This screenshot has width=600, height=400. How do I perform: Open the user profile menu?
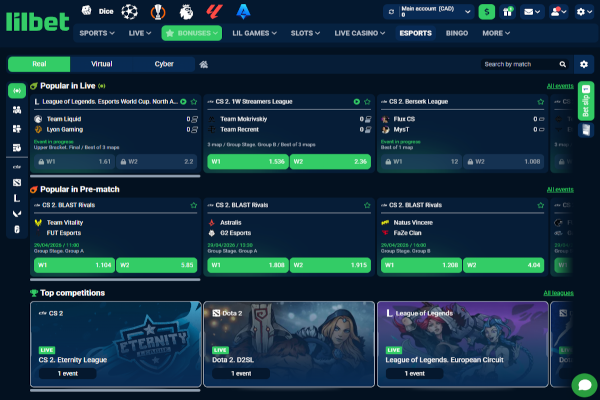(x=558, y=12)
